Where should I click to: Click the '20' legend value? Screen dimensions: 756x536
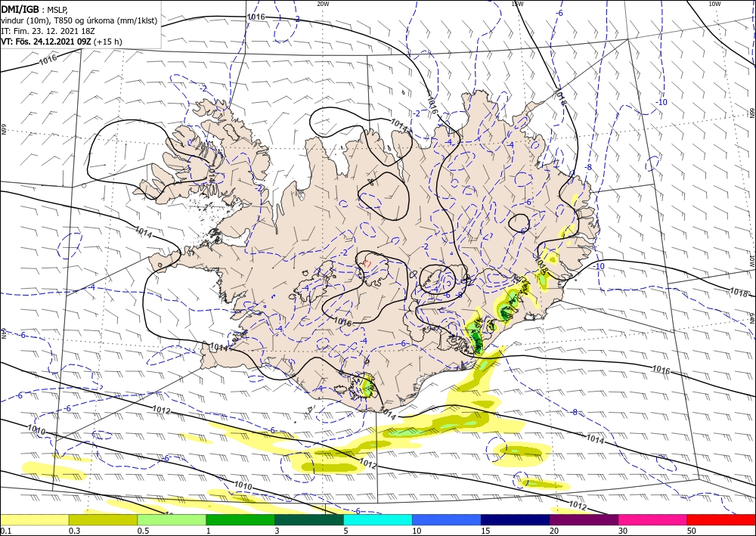[x=554, y=531]
